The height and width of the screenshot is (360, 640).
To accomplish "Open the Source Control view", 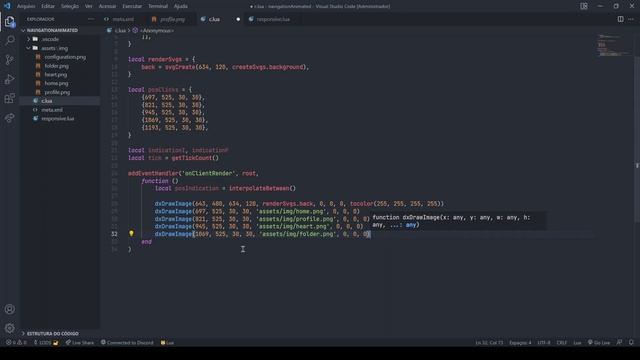I will click(9, 60).
